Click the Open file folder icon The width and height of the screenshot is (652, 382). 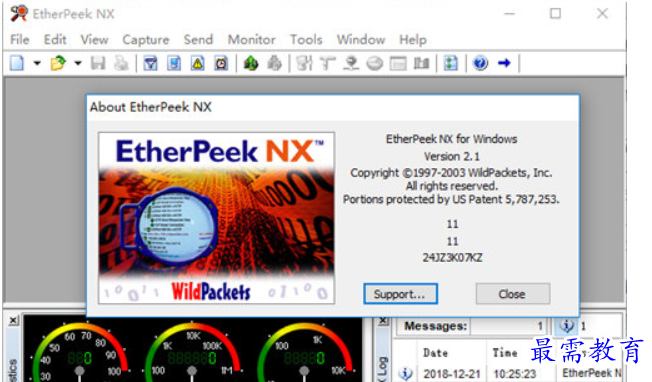pyautogui.click(x=58, y=63)
